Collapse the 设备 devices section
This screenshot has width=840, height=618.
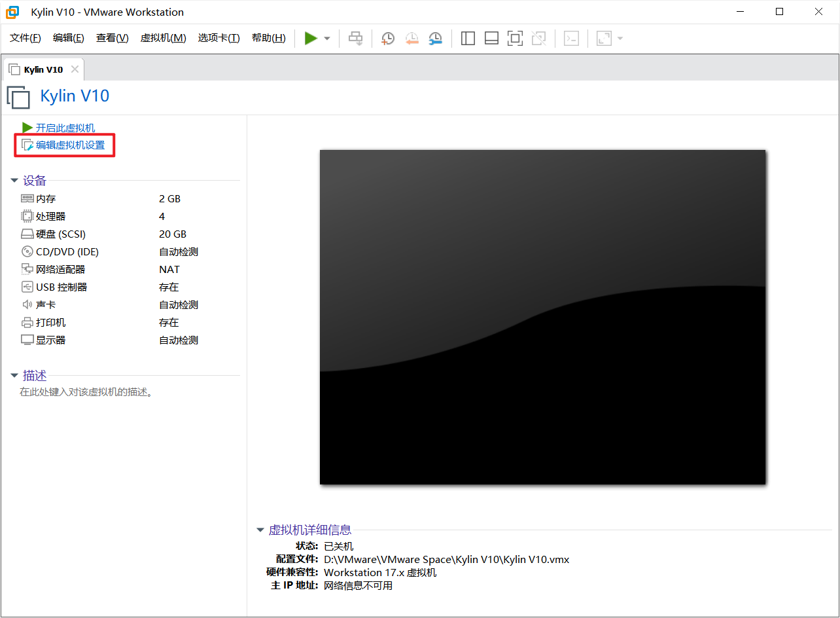14,181
